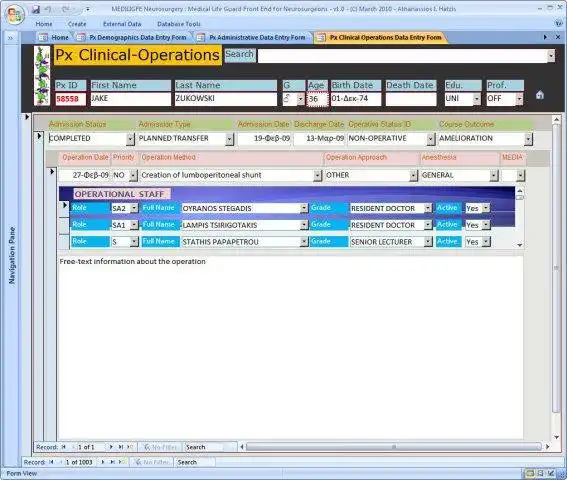Go to next record in outer navigator
Viewport: 567px width, 480px height.
(103, 462)
